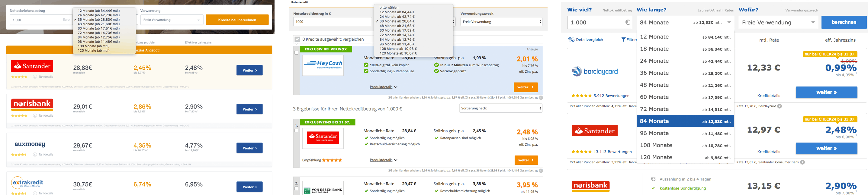Image resolution: width=868 pixels, height=195 pixels.
Task: Click the 'Nettokreditbetrag in €' input field
Action: click(332, 22)
